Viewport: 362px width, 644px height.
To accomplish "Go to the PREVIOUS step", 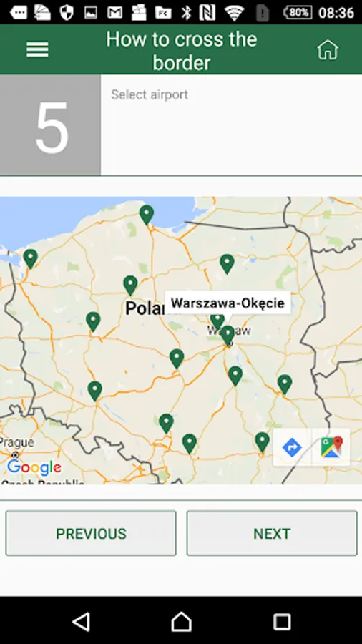I will click(91, 533).
